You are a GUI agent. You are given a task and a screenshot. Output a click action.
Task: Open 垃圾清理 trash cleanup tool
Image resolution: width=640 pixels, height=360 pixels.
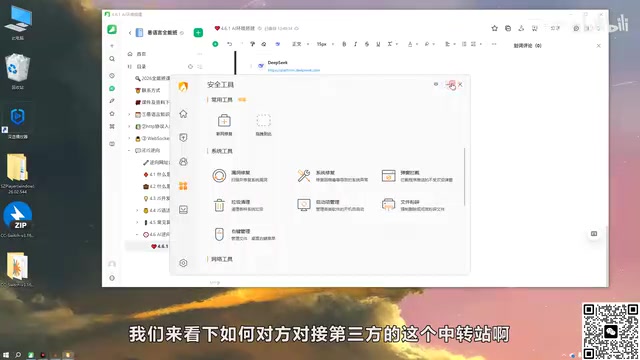(238, 205)
